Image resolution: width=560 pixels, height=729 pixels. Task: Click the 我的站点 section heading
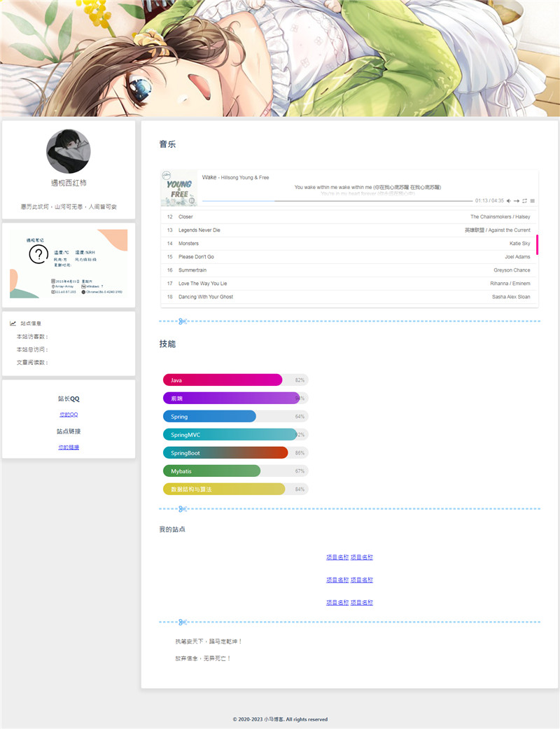tap(172, 529)
